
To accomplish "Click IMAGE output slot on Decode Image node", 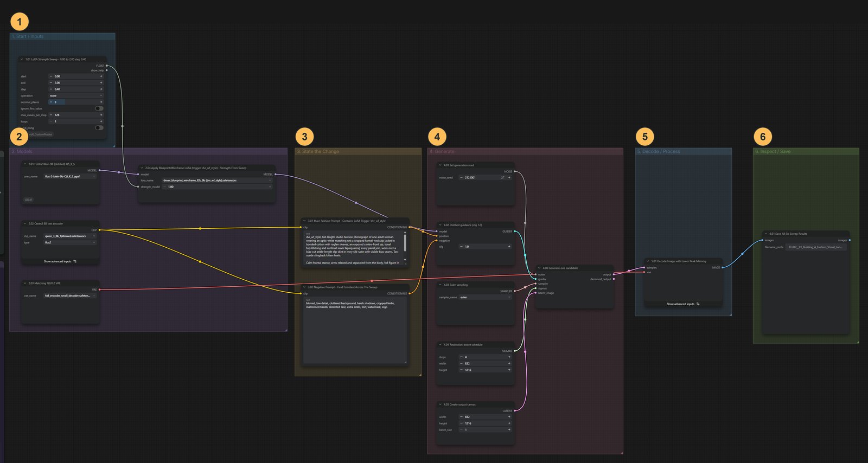I will tap(723, 267).
